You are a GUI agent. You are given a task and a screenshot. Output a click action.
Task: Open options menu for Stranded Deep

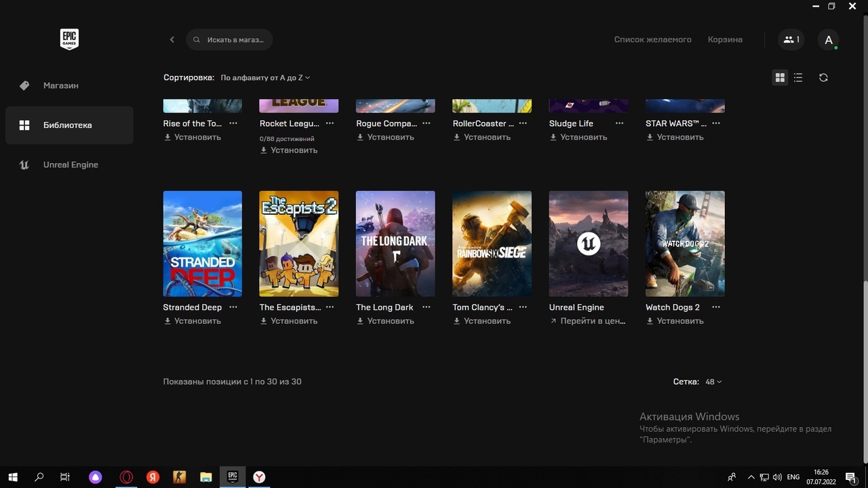tap(233, 307)
